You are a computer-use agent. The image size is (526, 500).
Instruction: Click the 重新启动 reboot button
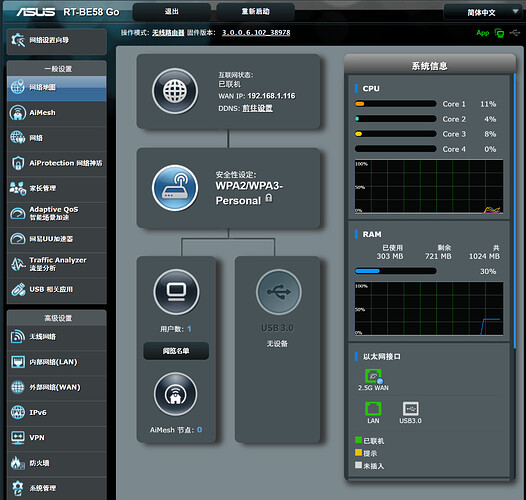point(255,12)
